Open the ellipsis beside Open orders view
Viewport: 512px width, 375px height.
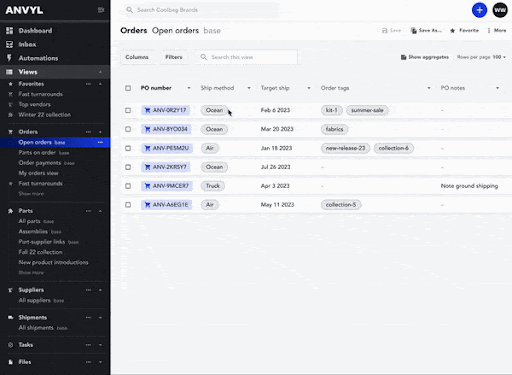[100, 142]
